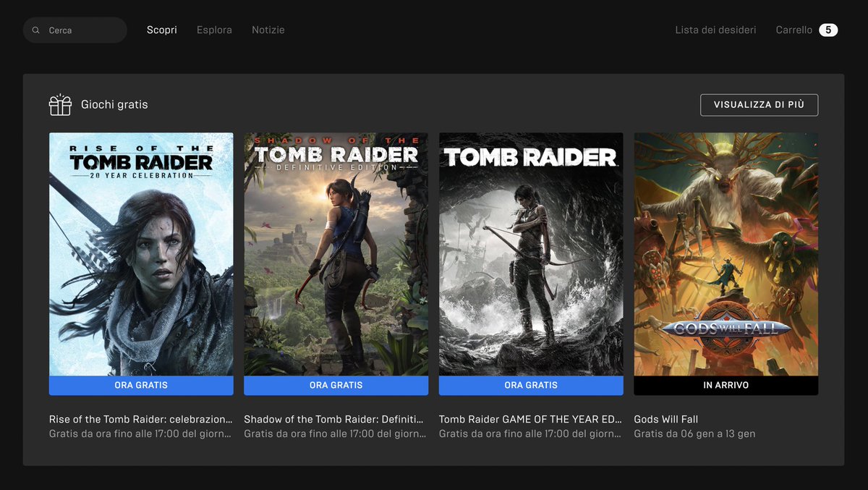Switch to the Esplora tab

(x=214, y=30)
